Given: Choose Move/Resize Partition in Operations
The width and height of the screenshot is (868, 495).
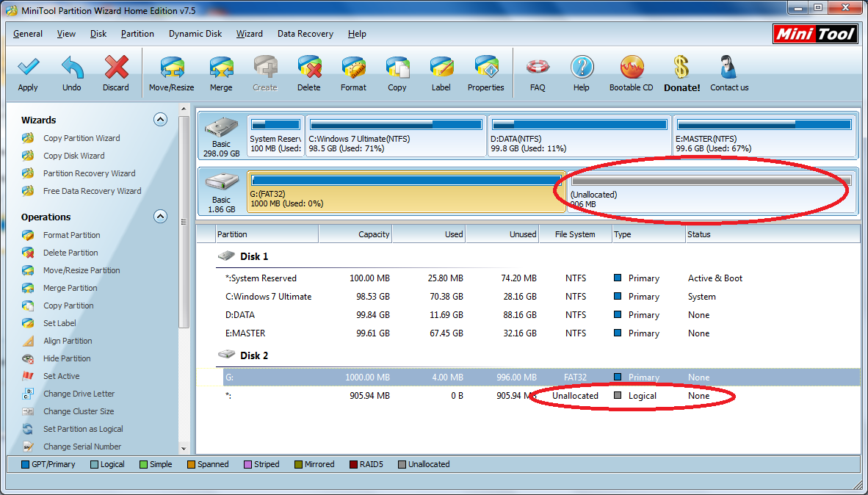Looking at the screenshot, I should coord(82,271).
